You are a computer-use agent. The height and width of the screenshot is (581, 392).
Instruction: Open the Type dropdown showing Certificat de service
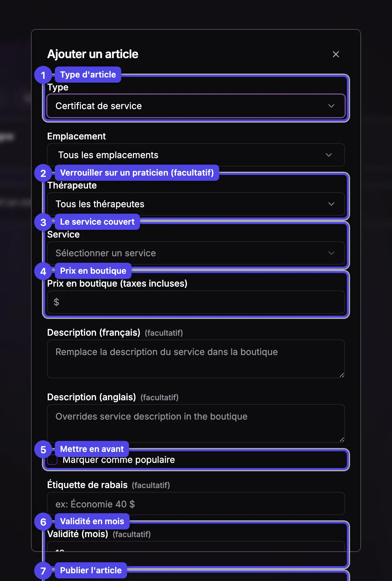pos(196,106)
